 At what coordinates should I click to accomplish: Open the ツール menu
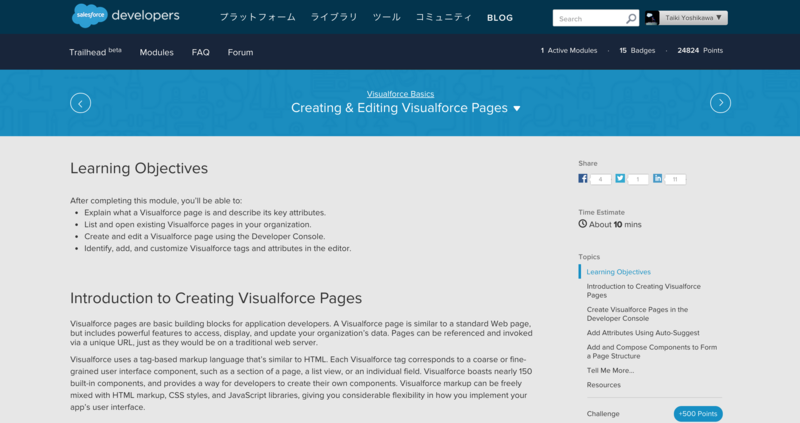pos(386,17)
